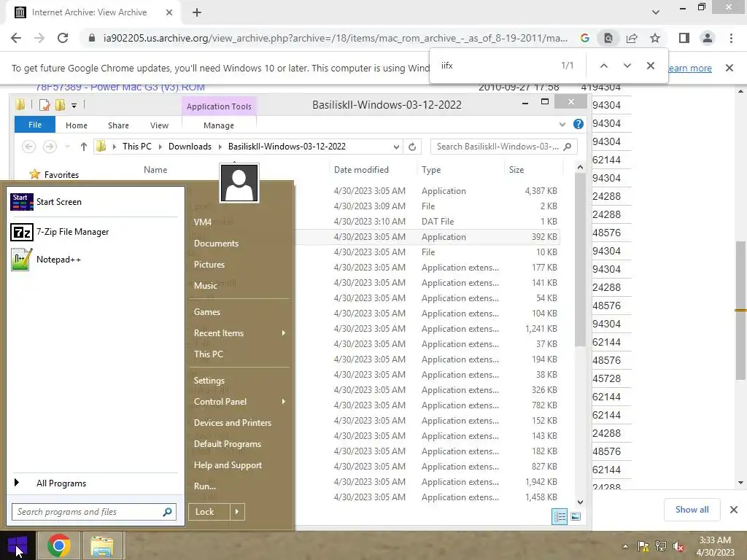The width and height of the screenshot is (747, 560).
Task: Open Default Programs
Action: click(x=228, y=444)
